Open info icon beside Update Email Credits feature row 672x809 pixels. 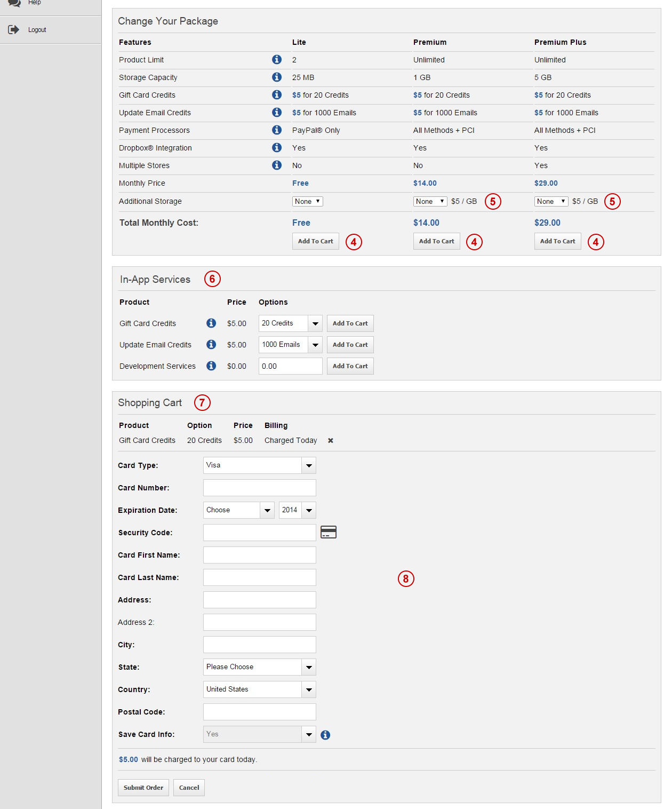(277, 112)
